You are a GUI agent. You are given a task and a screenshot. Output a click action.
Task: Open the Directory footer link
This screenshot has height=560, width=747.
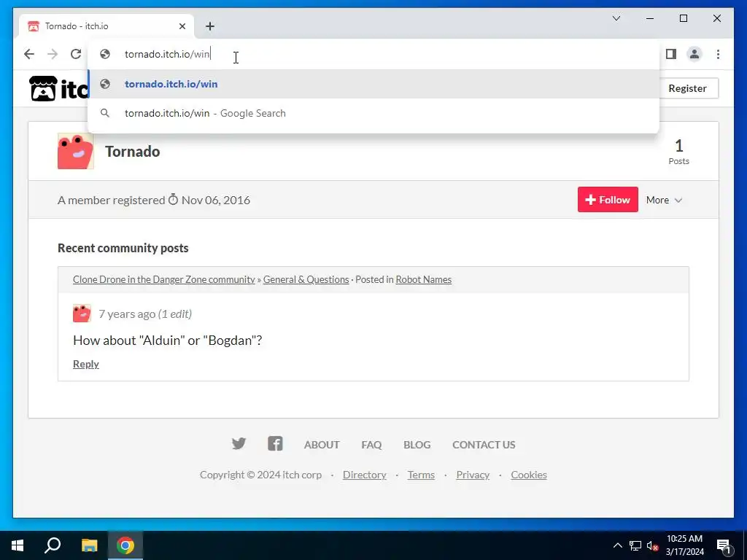[x=365, y=475]
